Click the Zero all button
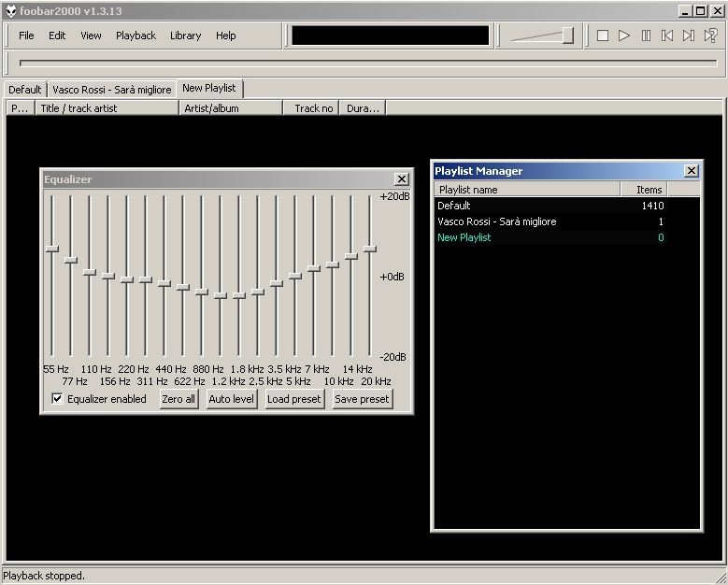Image resolution: width=728 pixels, height=585 pixels. pyautogui.click(x=178, y=399)
